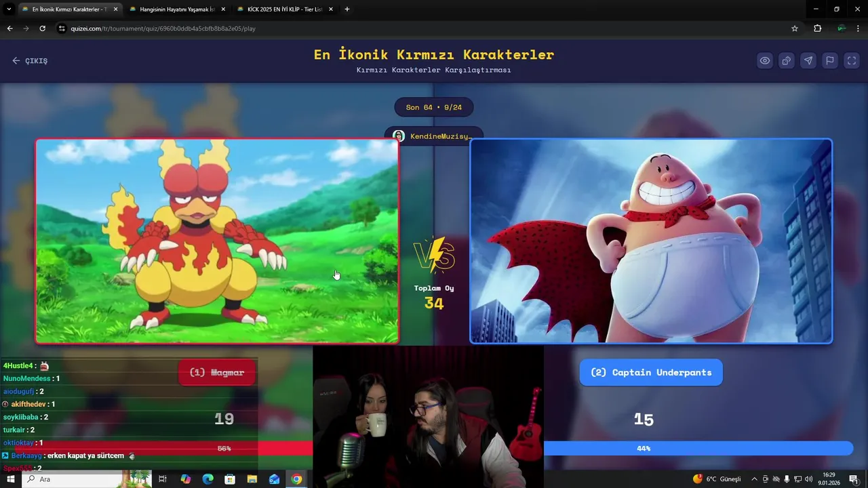Close the Hangisinin Hayatını Yaşamak tab

222,9
